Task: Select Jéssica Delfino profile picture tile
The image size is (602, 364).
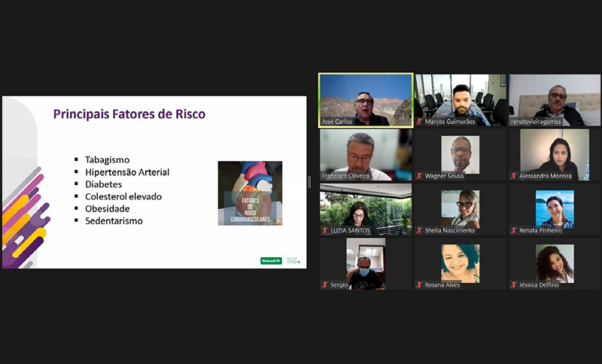Action: click(x=555, y=263)
